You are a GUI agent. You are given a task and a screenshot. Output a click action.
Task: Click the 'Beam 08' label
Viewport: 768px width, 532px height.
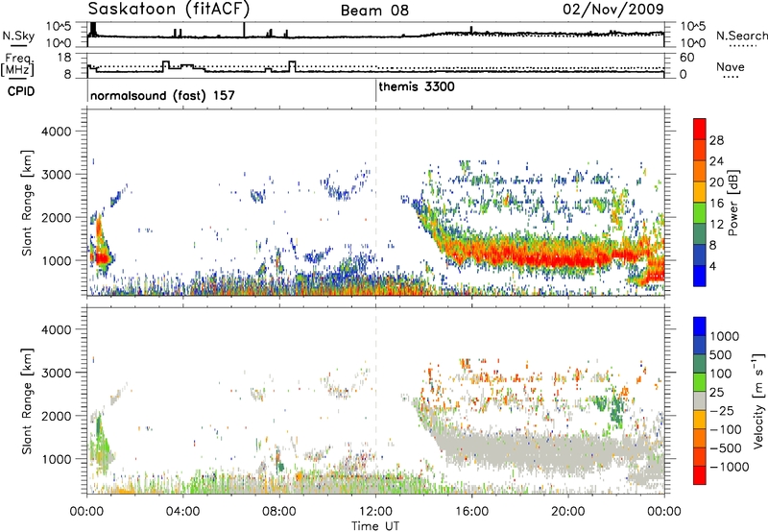[x=374, y=11]
